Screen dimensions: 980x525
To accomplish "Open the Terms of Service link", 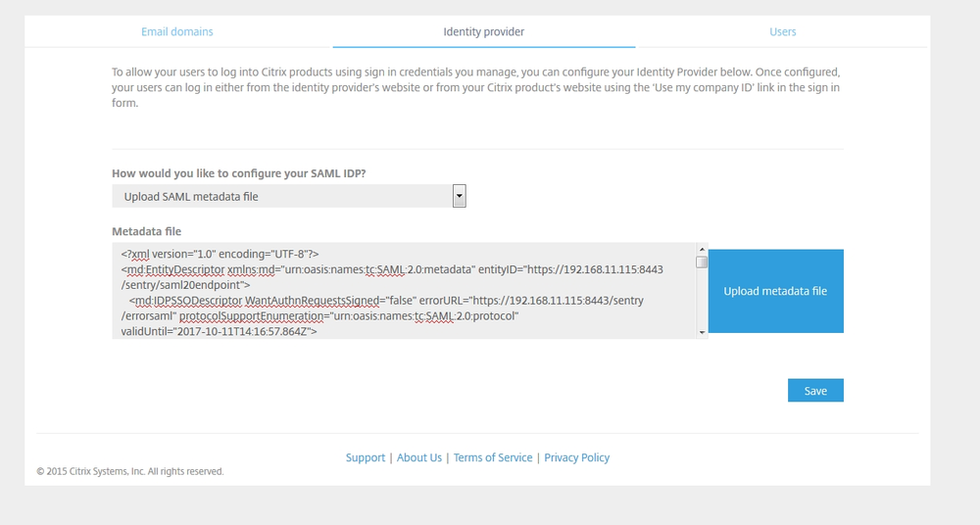I will [x=493, y=457].
